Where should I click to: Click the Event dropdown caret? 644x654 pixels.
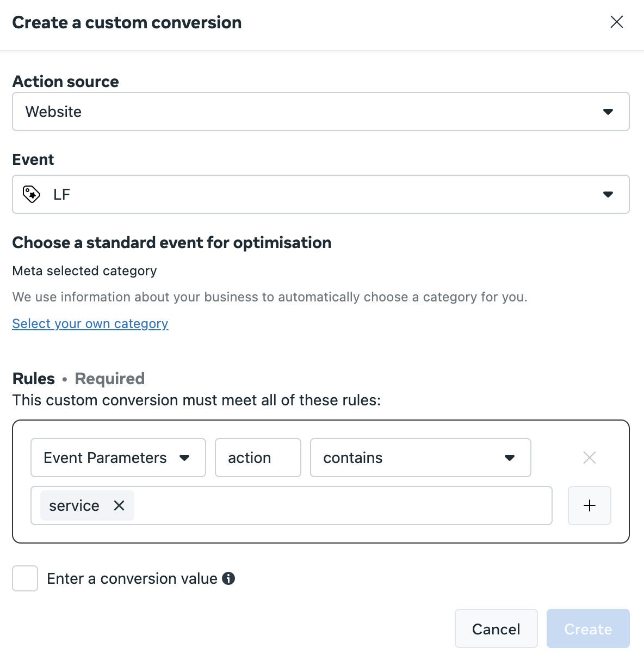608,194
